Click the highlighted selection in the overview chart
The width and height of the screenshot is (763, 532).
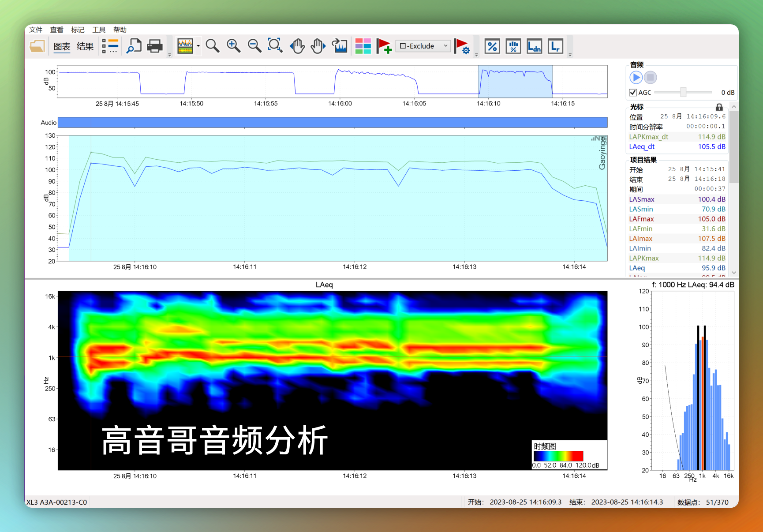pyautogui.click(x=515, y=82)
